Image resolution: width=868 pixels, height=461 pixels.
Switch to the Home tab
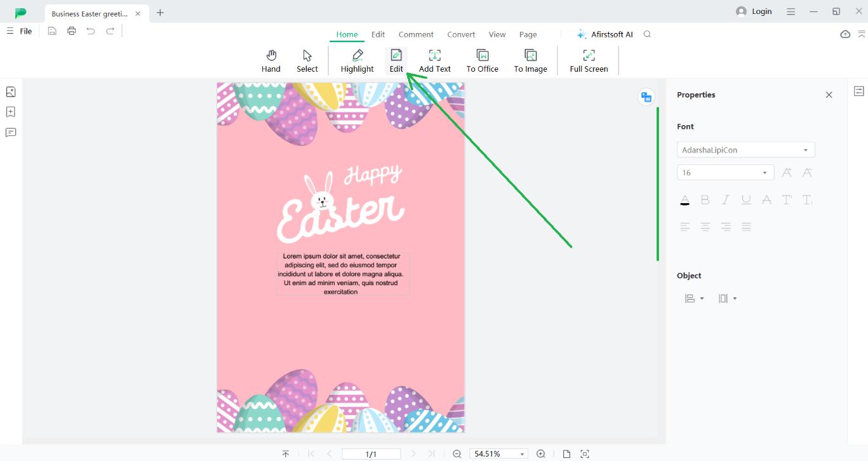[x=347, y=34]
